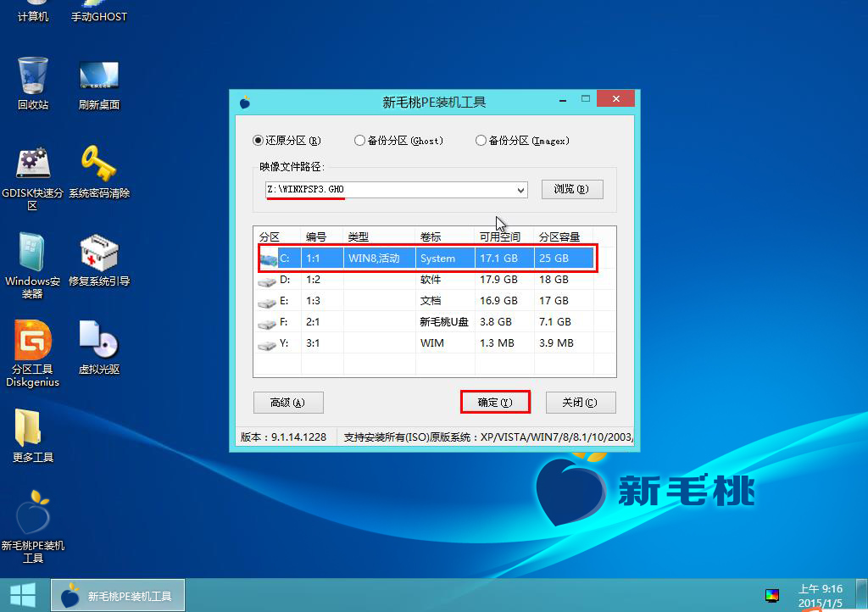Screen dimensions: 868x612
Task: Click the 16.9 GB free space cell
Action: click(498, 300)
